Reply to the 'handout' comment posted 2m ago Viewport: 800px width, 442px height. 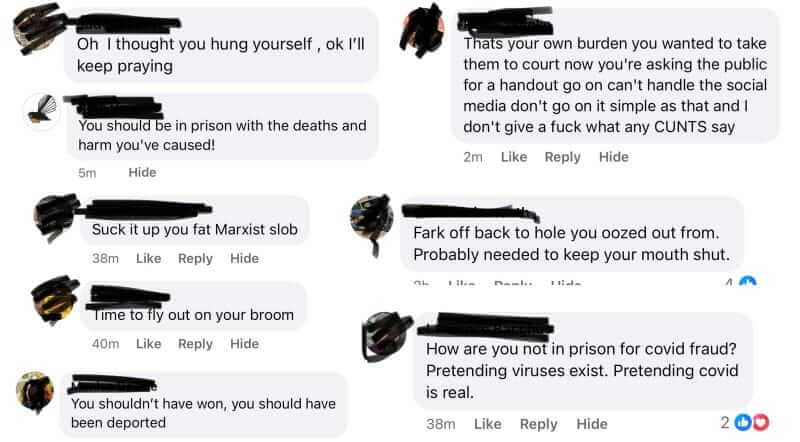(562, 157)
